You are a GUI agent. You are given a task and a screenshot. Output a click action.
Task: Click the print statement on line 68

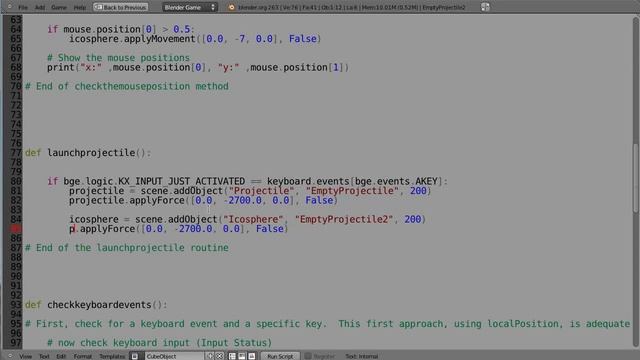pyautogui.click(x=198, y=67)
